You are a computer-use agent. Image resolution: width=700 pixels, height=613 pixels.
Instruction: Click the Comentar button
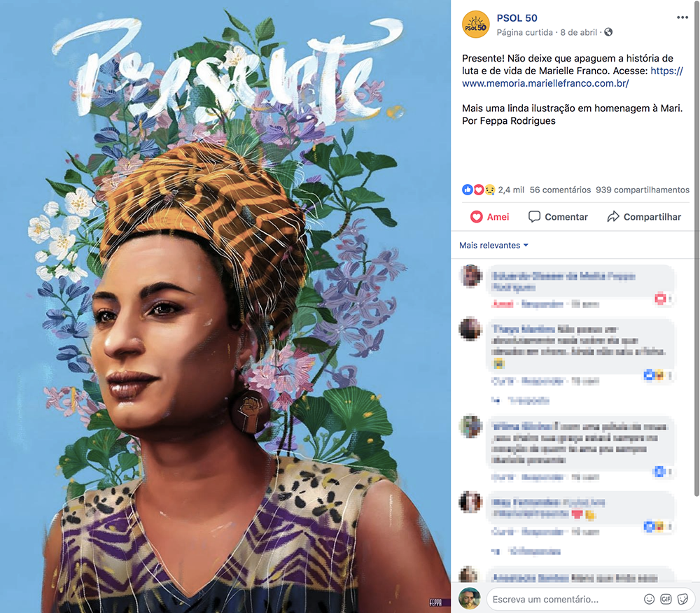click(x=558, y=217)
